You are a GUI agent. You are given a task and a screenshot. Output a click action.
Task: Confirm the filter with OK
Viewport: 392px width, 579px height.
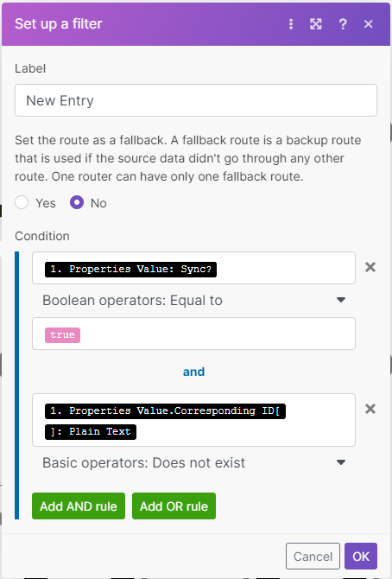click(361, 557)
